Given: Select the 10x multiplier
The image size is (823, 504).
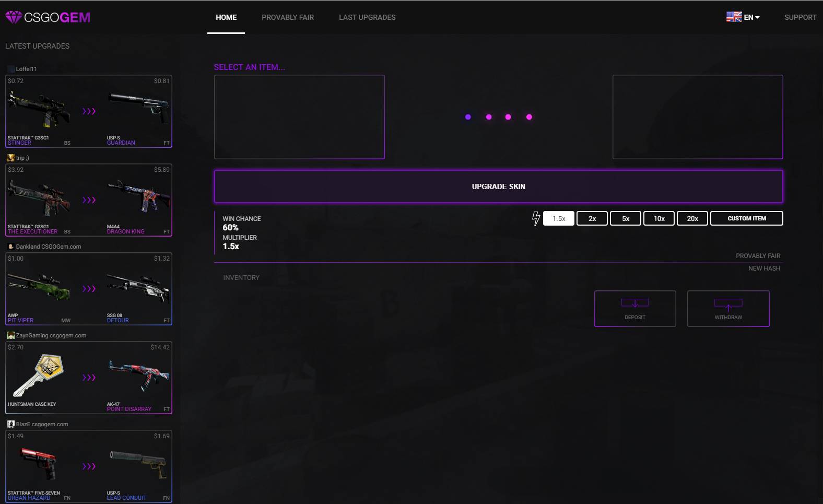Looking at the screenshot, I should [659, 218].
